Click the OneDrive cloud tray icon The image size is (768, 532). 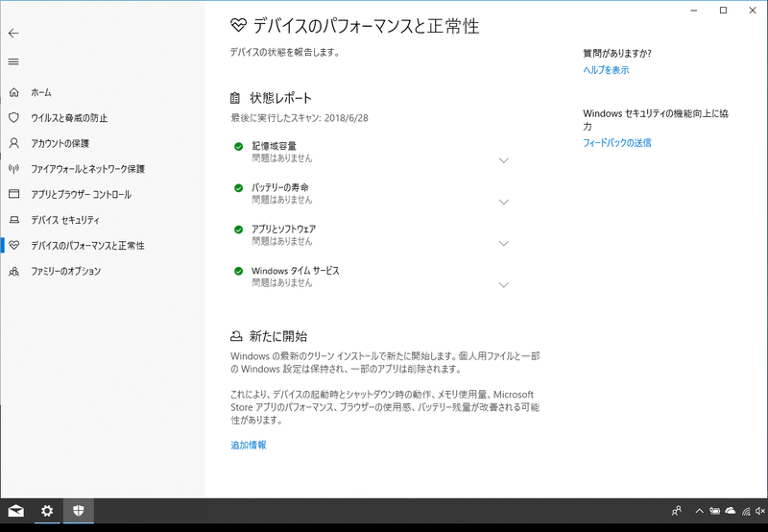731,511
